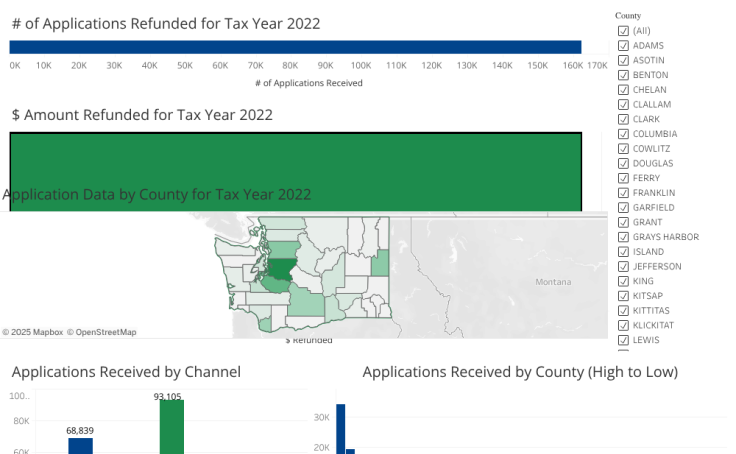Uncheck the GRAYS HARBOR checkbox
The image size is (736, 454).
coord(623,237)
